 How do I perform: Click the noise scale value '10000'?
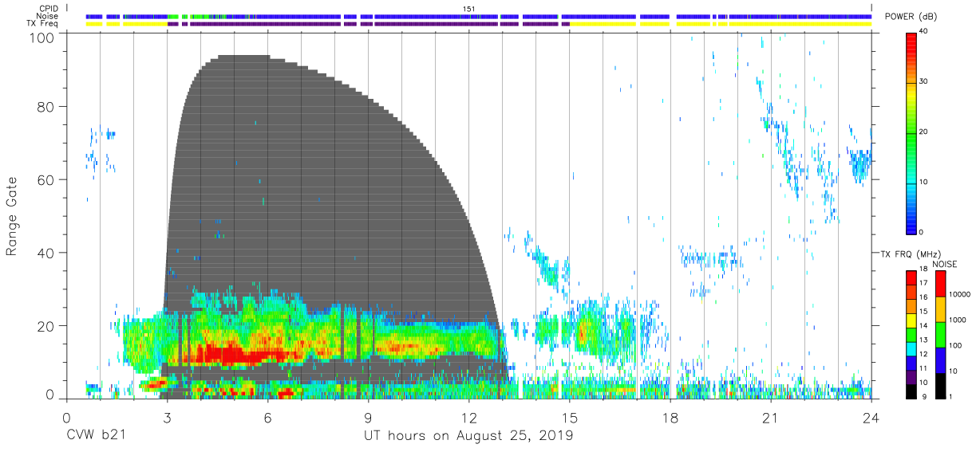tap(961, 294)
